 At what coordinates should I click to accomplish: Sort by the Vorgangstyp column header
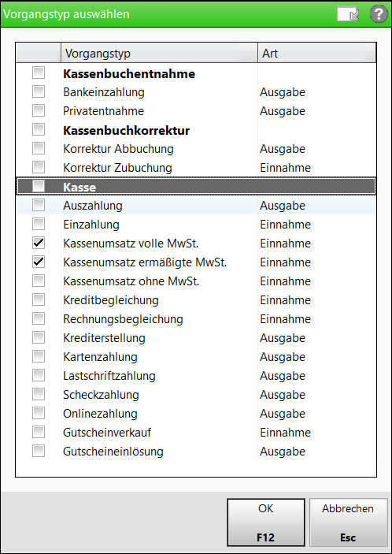[x=159, y=54]
